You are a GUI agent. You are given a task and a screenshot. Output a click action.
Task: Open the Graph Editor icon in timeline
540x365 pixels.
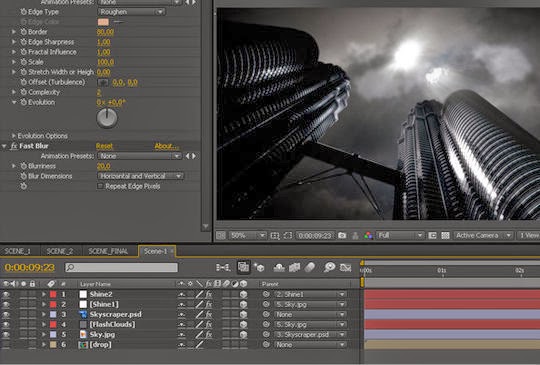(345, 268)
